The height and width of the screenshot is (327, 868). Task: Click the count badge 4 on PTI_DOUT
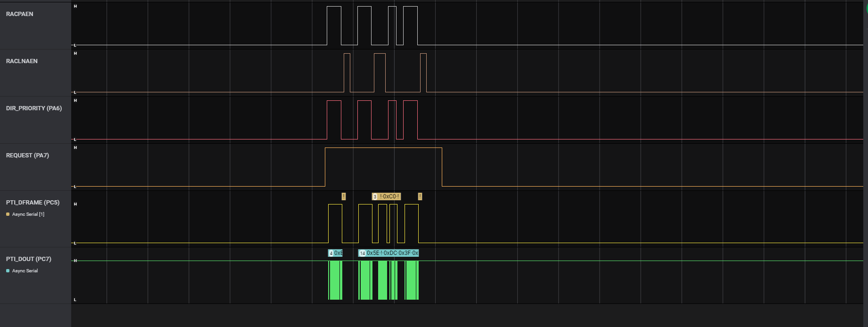point(331,253)
